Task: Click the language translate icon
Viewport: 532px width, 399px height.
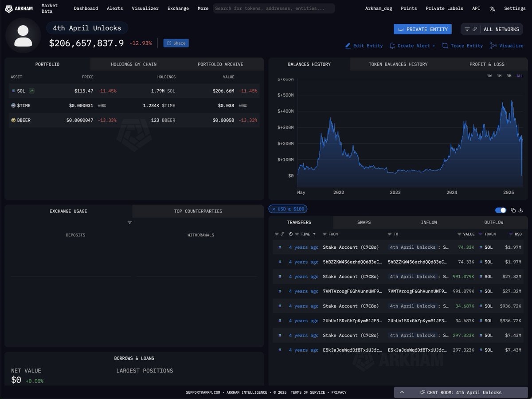Action: click(492, 8)
